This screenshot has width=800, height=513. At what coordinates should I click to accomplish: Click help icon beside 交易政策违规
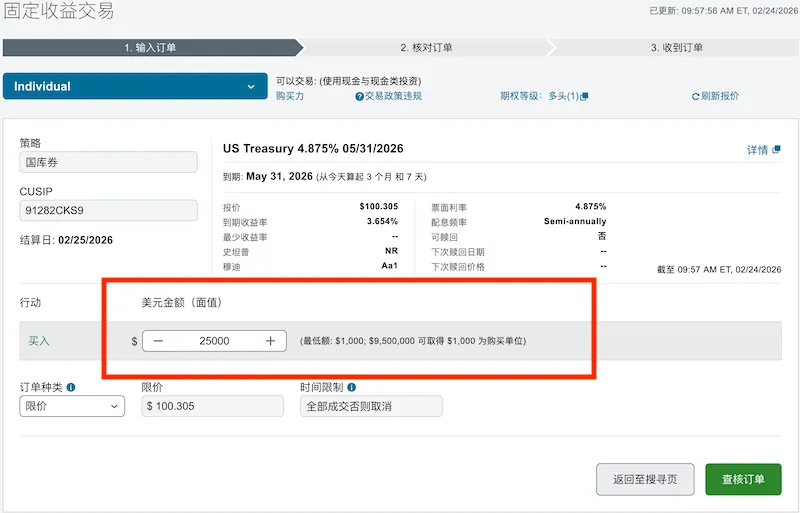[x=359, y=96]
